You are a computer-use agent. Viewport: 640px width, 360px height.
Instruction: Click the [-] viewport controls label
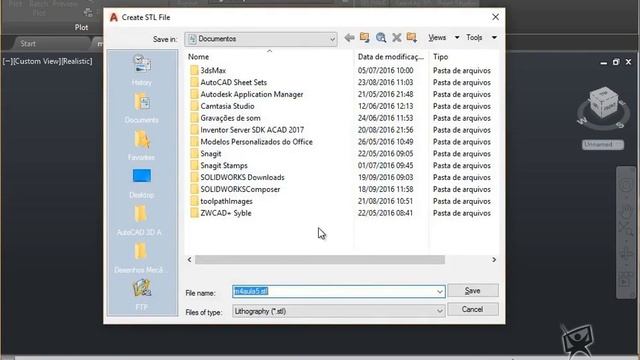8,61
